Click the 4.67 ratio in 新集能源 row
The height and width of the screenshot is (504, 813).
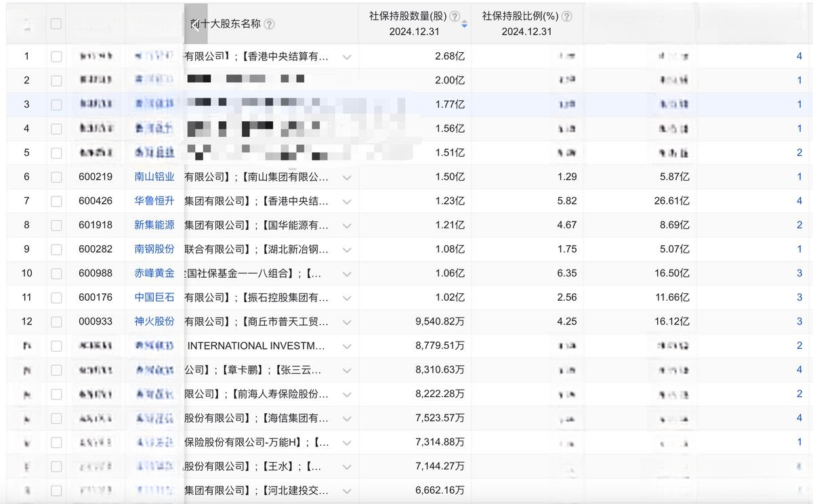pyautogui.click(x=567, y=225)
